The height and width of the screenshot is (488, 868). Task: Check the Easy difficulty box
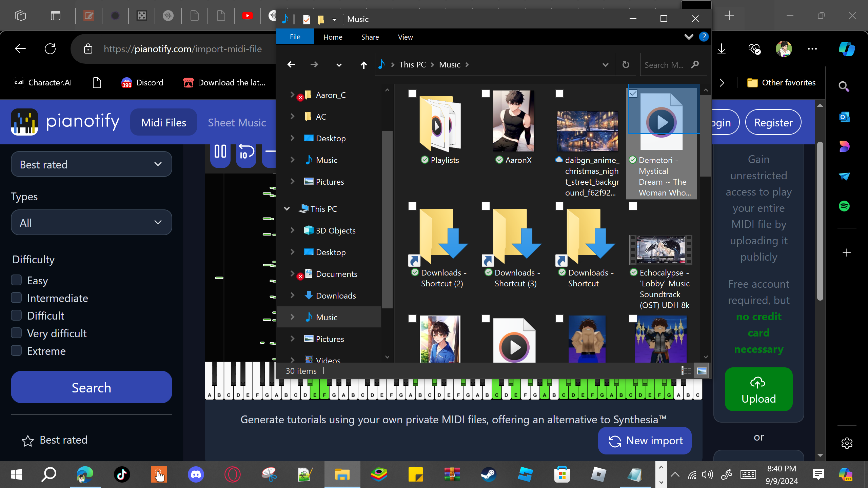point(16,280)
